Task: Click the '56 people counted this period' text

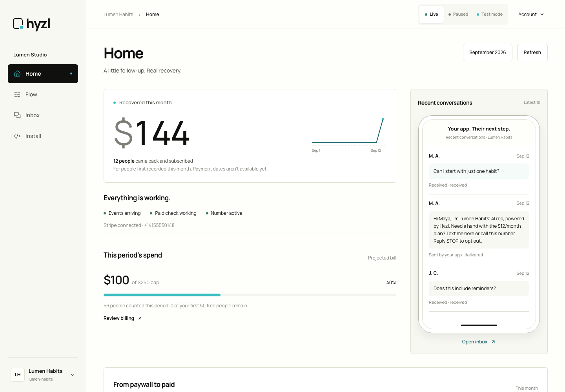Action: click(176, 306)
